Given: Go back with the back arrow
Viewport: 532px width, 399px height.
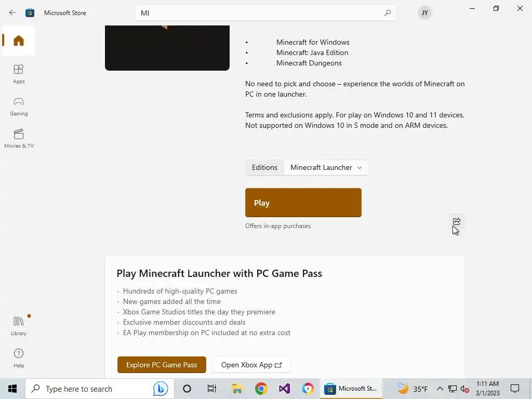Looking at the screenshot, I should point(12,13).
